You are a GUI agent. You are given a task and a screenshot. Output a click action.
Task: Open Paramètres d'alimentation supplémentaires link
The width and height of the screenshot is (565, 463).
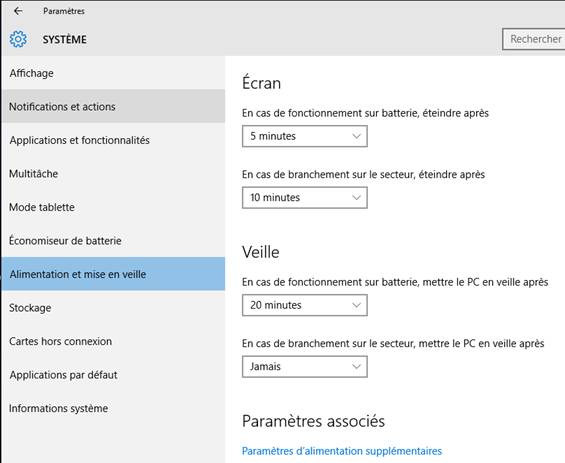coord(342,451)
